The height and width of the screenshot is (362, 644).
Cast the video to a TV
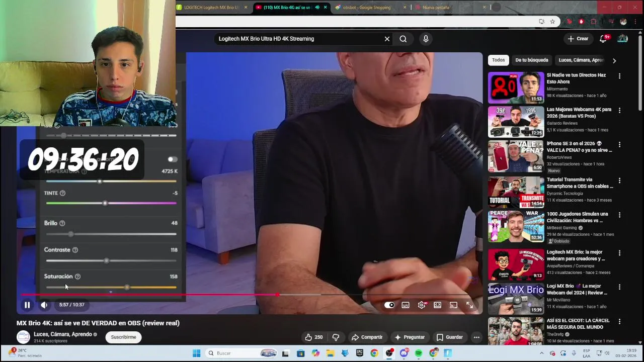453,305
